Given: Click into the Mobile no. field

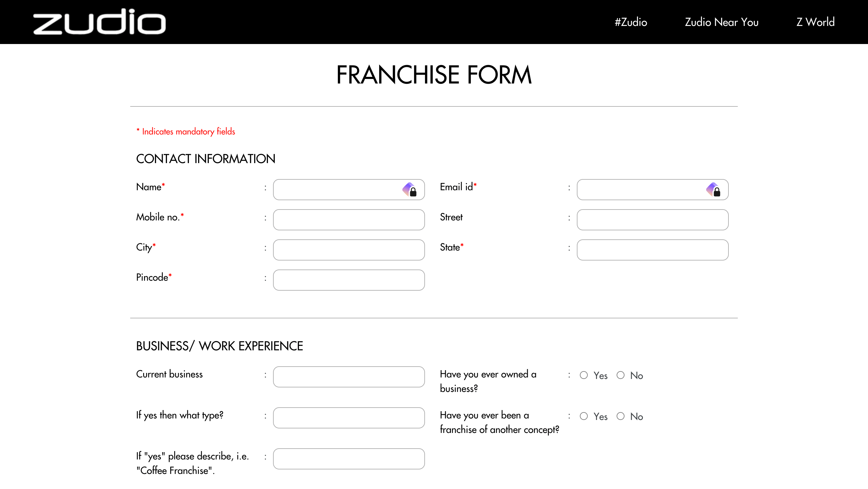Looking at the screenshot, I should (x=349, y=220).
